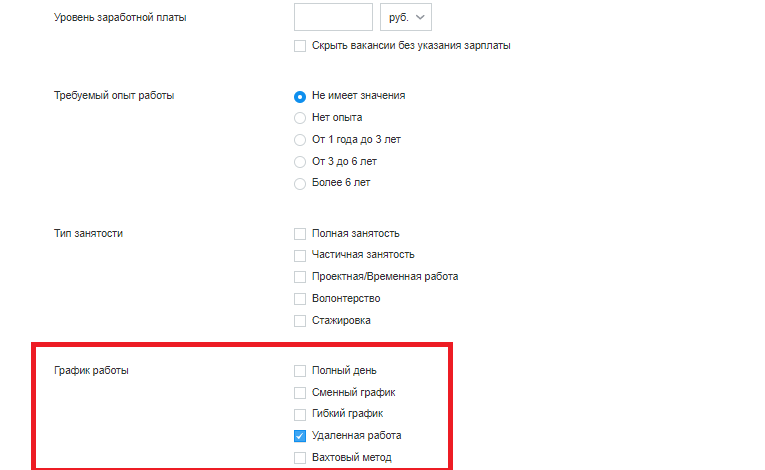Select the 'Более 6 лет' radio button
765x470 pixels.
pyautogui.click(x=300, y=183)
